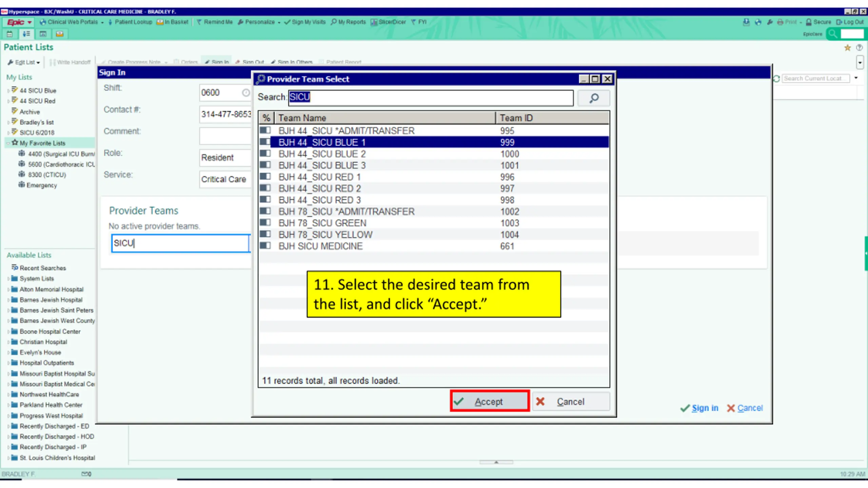This screenshot has width=868, height=488.
Task: Open the schedule calendar icon tab
Action: pos(9,34)
